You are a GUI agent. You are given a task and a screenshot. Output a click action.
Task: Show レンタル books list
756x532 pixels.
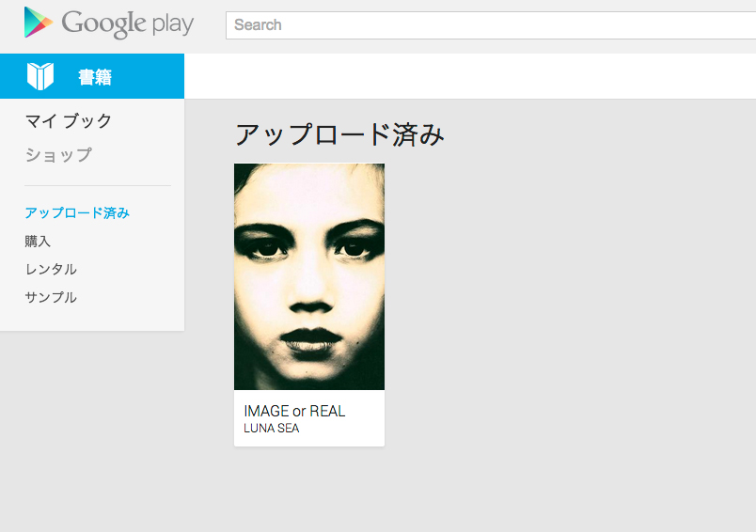(51, 269)
